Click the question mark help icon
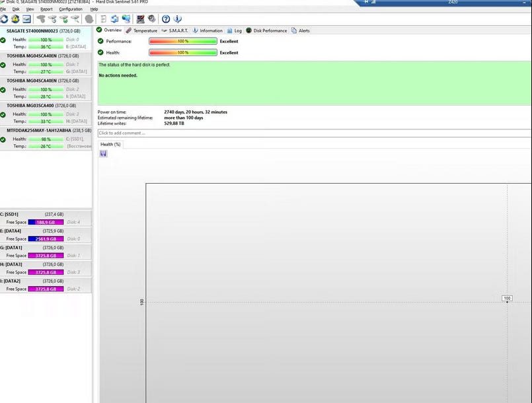 tap(166, 19)
